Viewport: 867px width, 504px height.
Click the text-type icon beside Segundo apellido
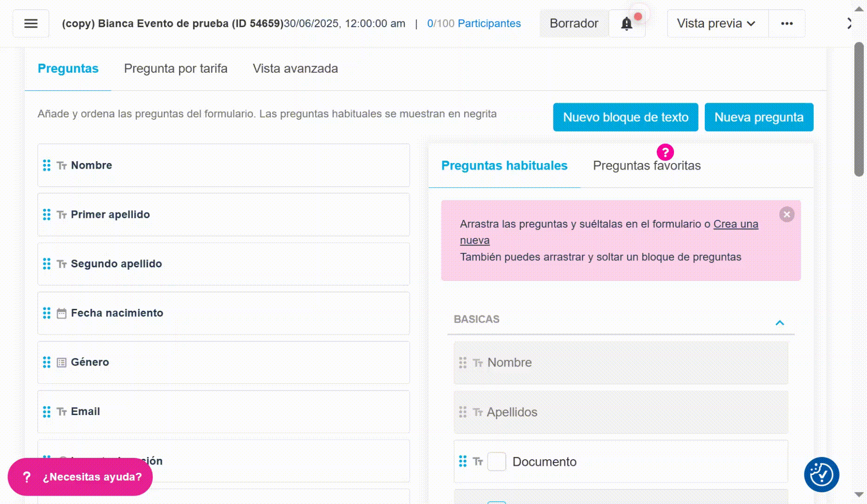[x=62, y=264]
